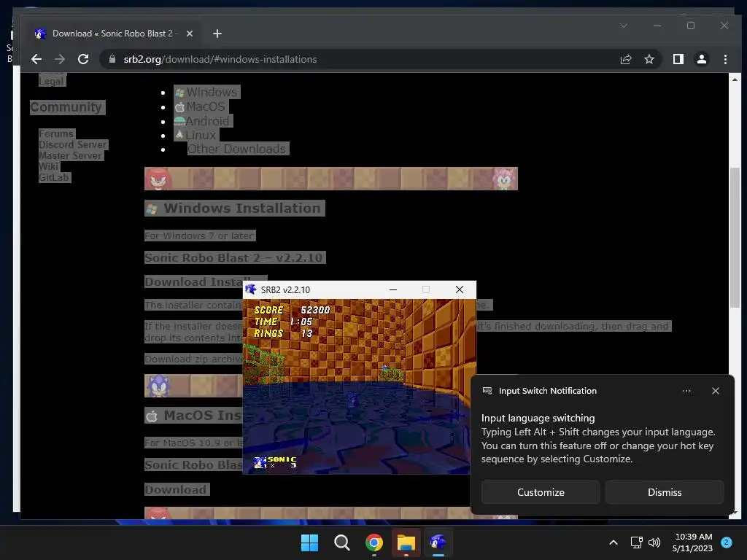The image size is (747, 560).
Task: Click the SRB2 v2.2.10 window title icon
Action: coord(251,289)
